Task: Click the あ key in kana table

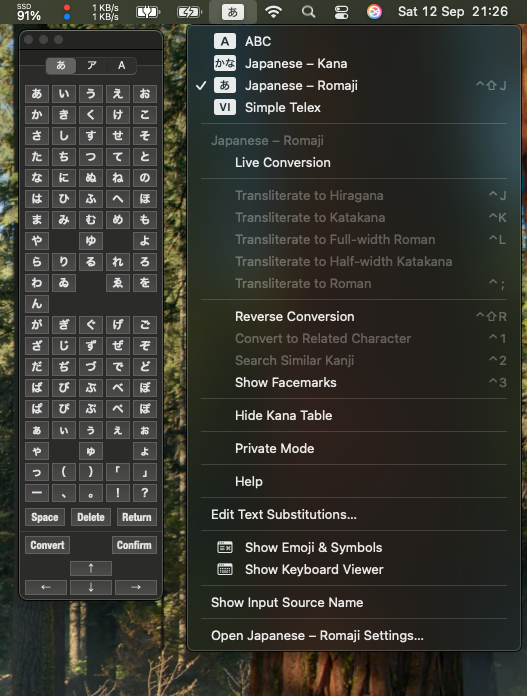Action: [x=37, y=94]
